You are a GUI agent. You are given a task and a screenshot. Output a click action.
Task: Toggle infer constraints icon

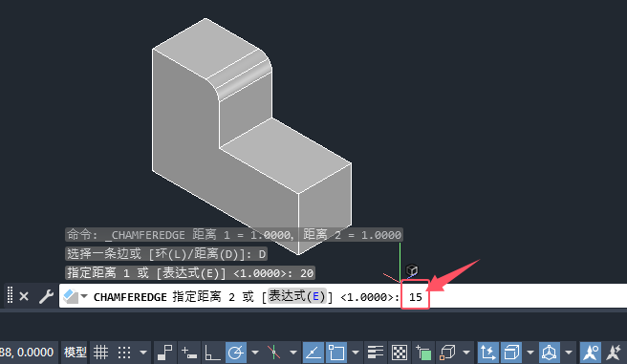[x=164, y=353]
